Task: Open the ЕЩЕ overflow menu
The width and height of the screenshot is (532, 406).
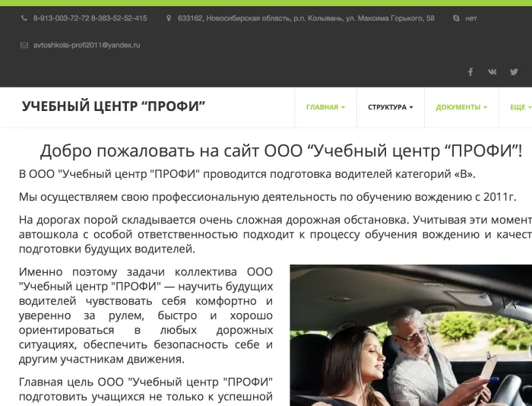Action: click(x=520, y=107)
